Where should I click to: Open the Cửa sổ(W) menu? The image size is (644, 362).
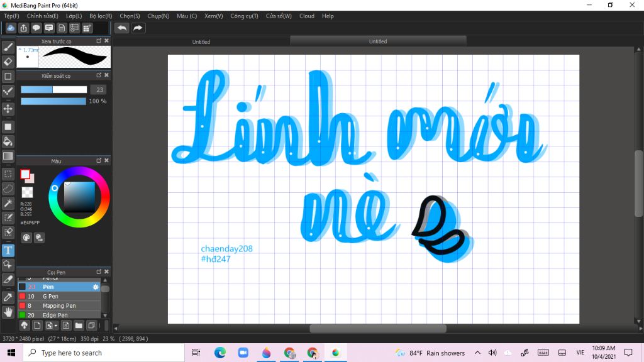point(279,16)
